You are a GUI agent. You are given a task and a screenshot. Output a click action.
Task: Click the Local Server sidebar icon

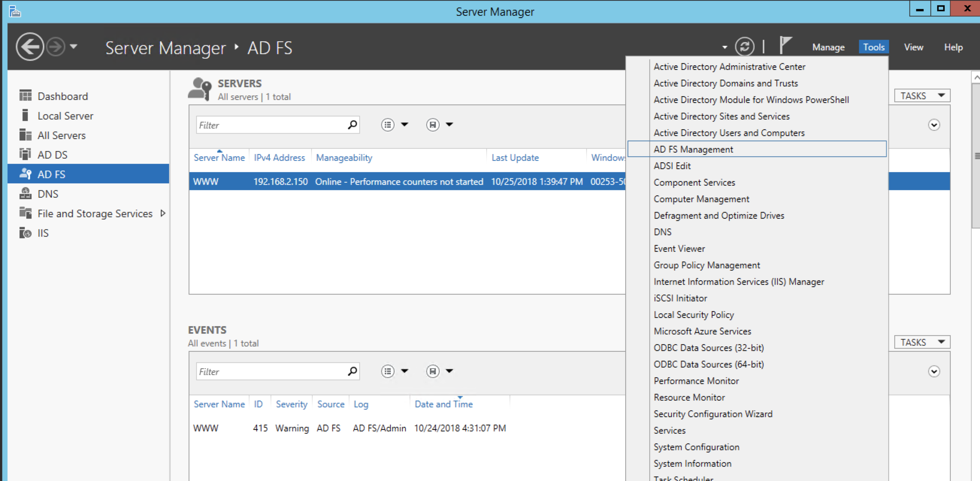(26, 115)
